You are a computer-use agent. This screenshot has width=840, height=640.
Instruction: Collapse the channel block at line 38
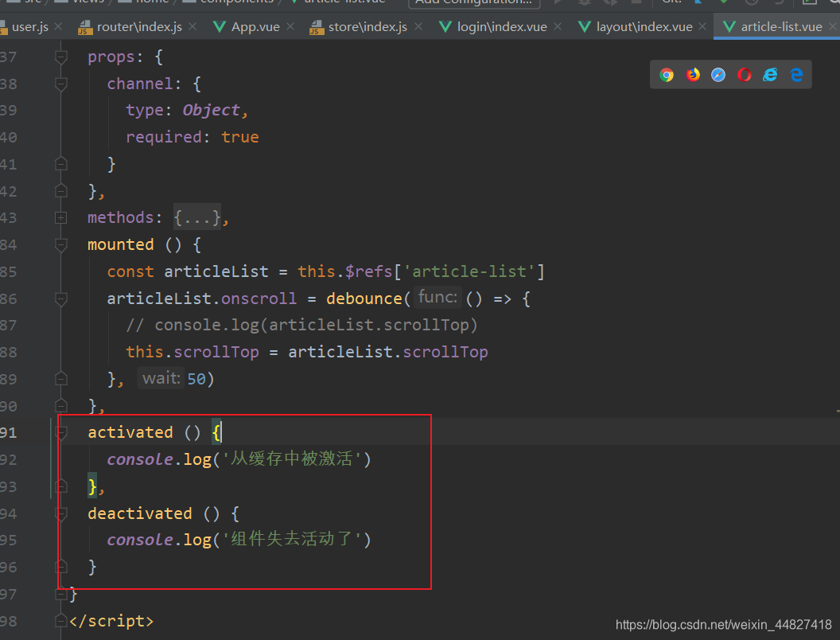[x=61, y=84]
